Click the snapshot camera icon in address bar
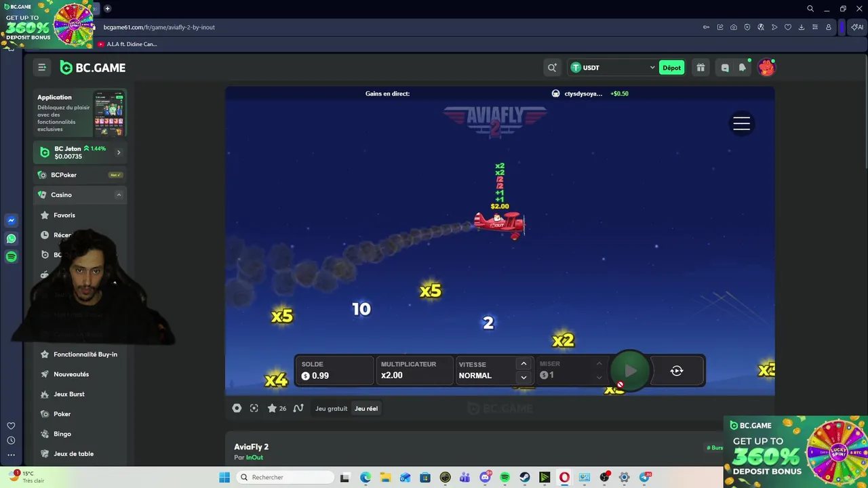The image size is (868, 488). [x=734, y=27]
